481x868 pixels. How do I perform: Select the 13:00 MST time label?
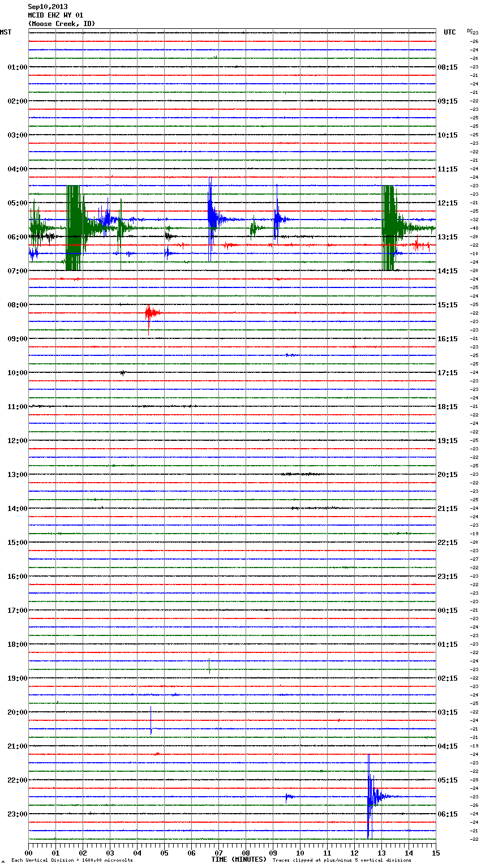[18, 474]
